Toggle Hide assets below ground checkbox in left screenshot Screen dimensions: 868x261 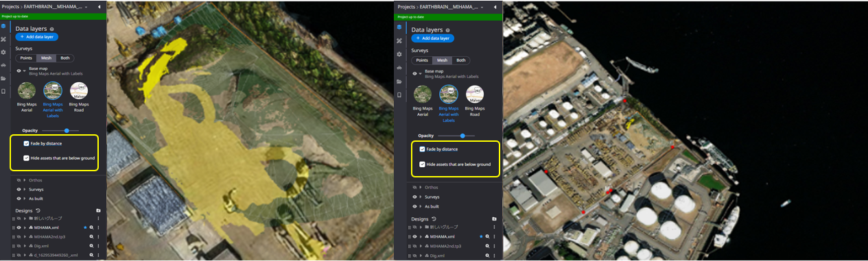pos(26,158)
